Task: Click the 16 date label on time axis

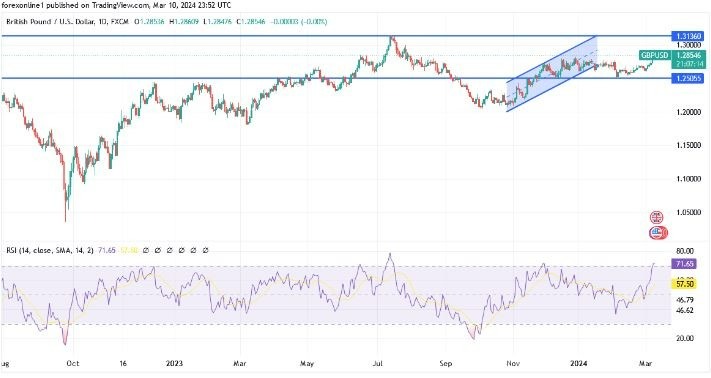Action: [123, 363]
